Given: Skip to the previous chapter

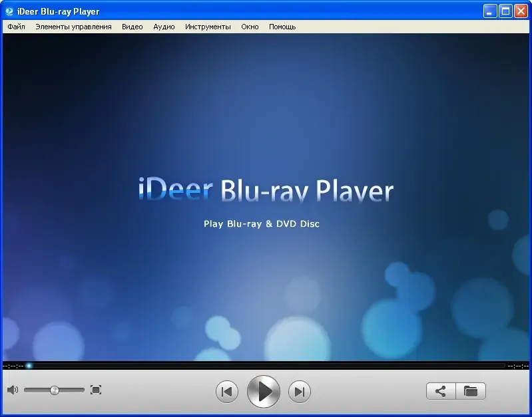Looking at the screenshot, I should click(x=227, y=392).
